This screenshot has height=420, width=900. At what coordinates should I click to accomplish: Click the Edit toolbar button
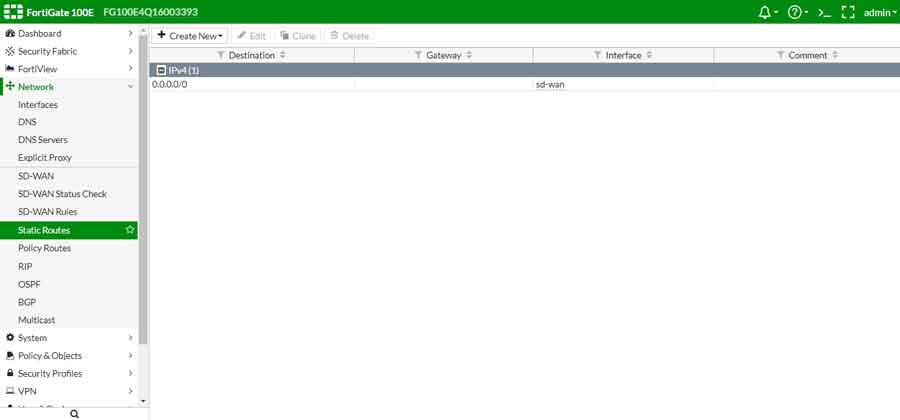(x=251, y=36)
